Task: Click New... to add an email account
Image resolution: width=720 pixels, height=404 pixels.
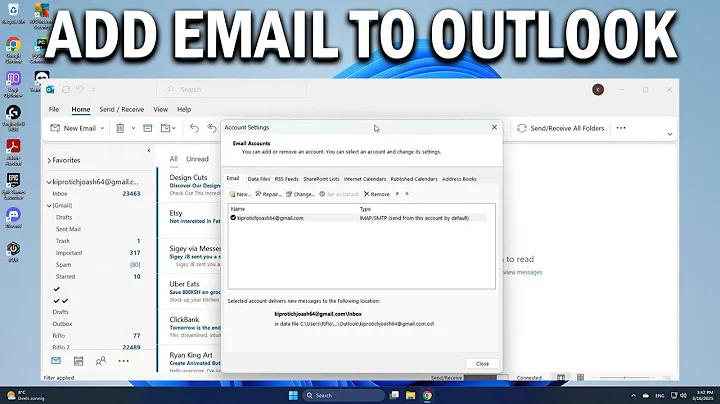Action: coord(240,194)
